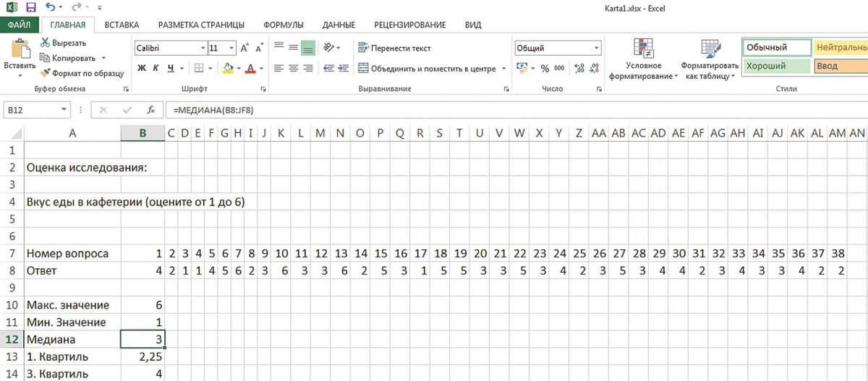Open the ВСТАВКА ribbon tab
868x381 pixels.
122,25
